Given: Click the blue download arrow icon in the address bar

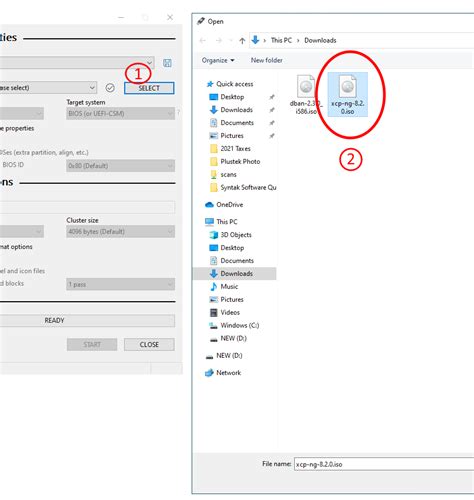Looking at the screenshot, I should tap(255, 40).
